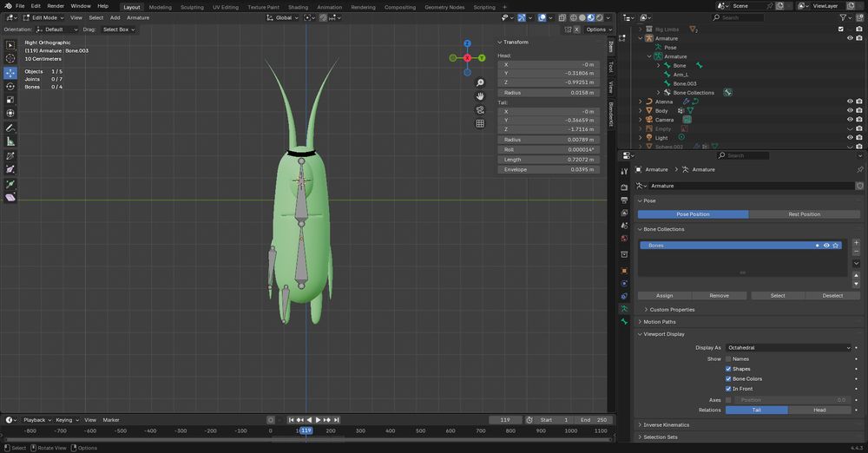Click the zoom magnifier viewport icon
The image size is (868, 453).
(x=480, y=82)
